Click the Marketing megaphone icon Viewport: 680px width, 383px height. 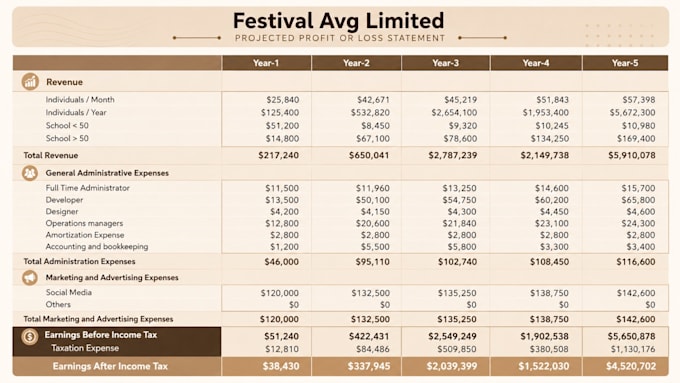click(30, 278)
